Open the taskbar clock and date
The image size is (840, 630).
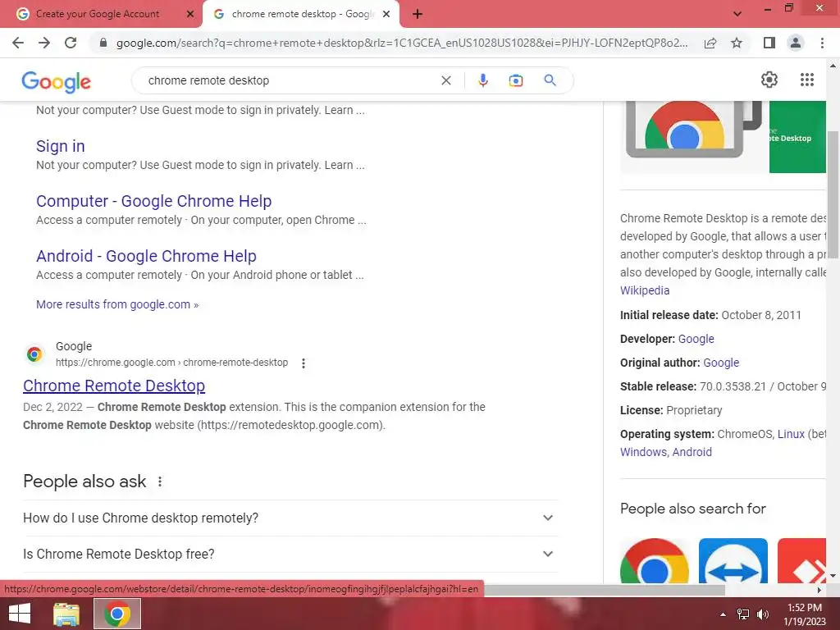(805, 614)
